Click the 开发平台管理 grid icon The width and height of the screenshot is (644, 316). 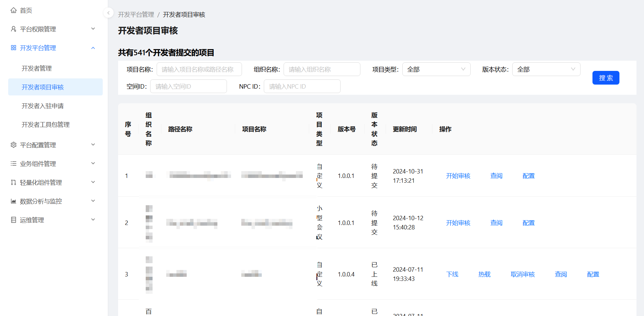click(x=14, y=48)
